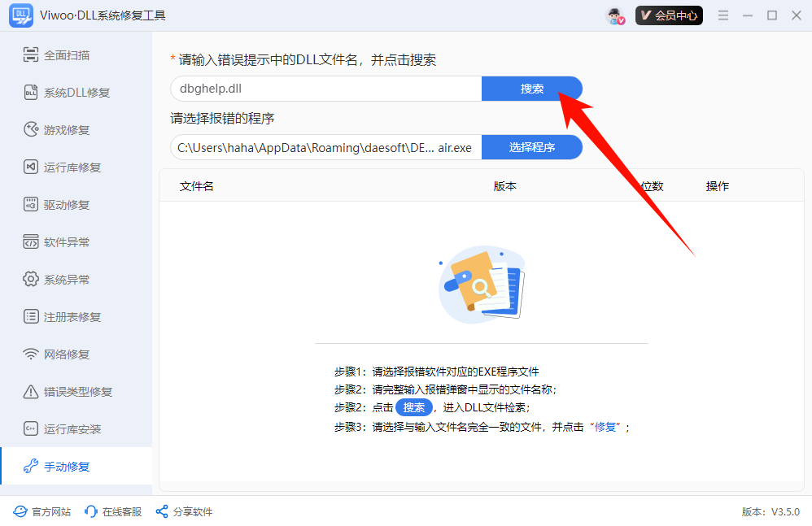812x526 pixels.
Task: Open 在线客服 online customer service
Action: 112,511
